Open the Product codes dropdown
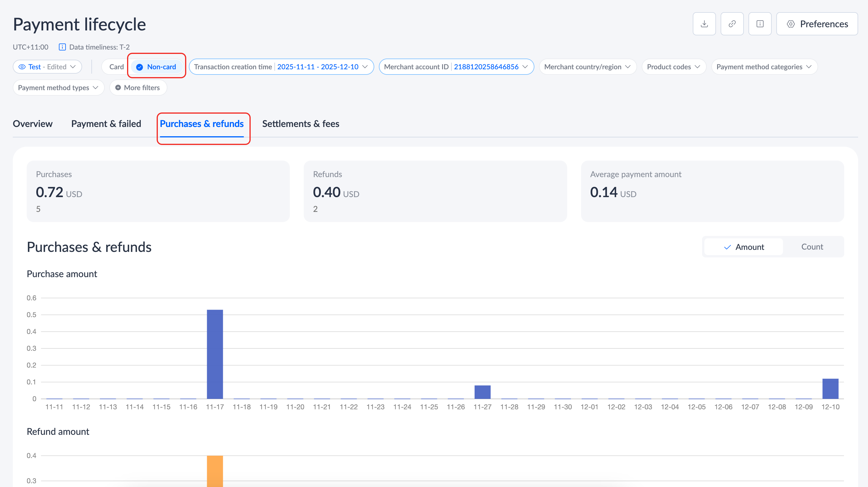The width and height of the screenshot is (868, 487). click(673, 67)
